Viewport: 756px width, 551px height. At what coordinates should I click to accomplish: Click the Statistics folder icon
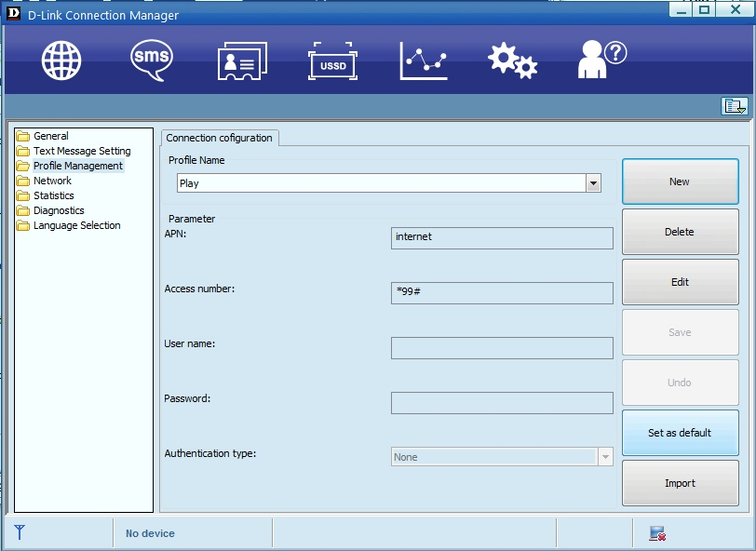22,196
